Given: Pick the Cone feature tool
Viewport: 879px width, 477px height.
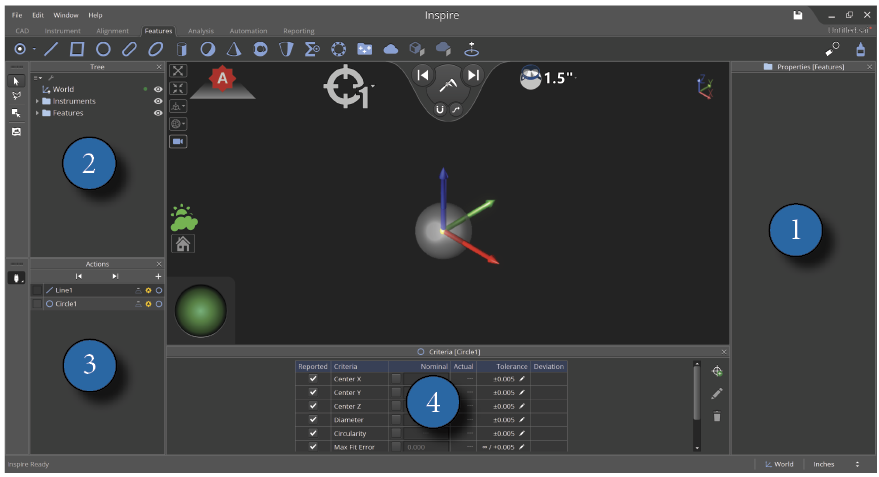Looking at the screenshot, I should 233,48.
